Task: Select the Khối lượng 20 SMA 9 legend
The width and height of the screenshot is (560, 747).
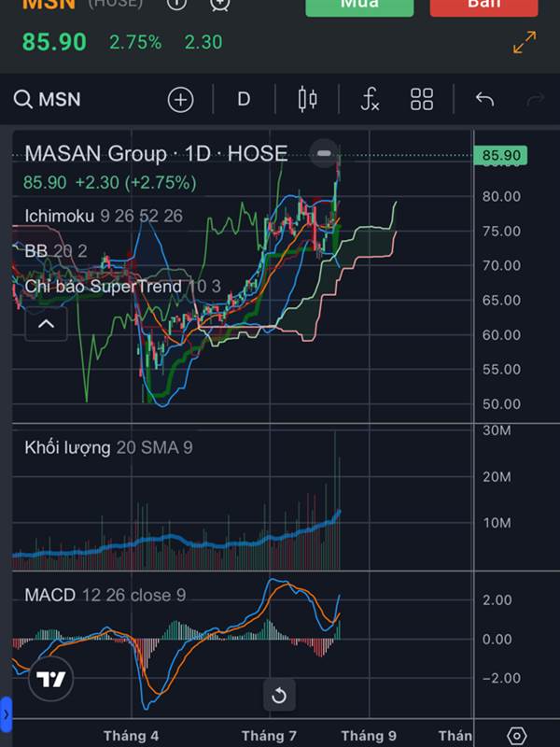Action: pos(108,448)
